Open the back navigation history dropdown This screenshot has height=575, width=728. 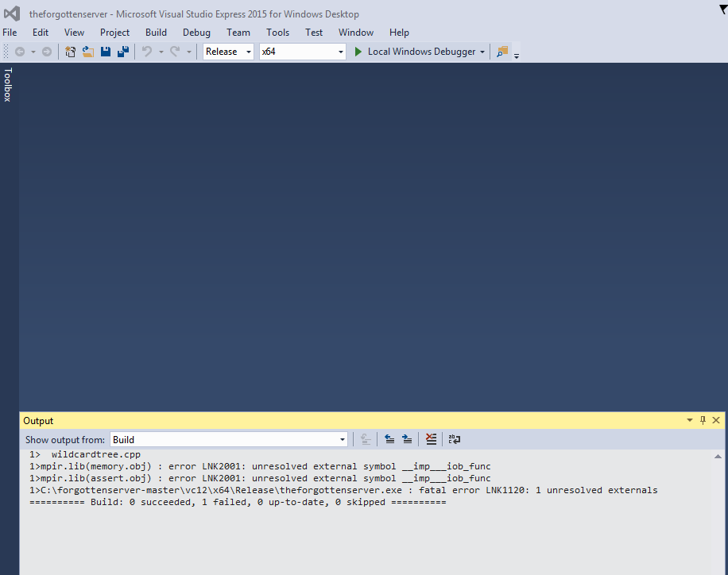pos(33,52)
